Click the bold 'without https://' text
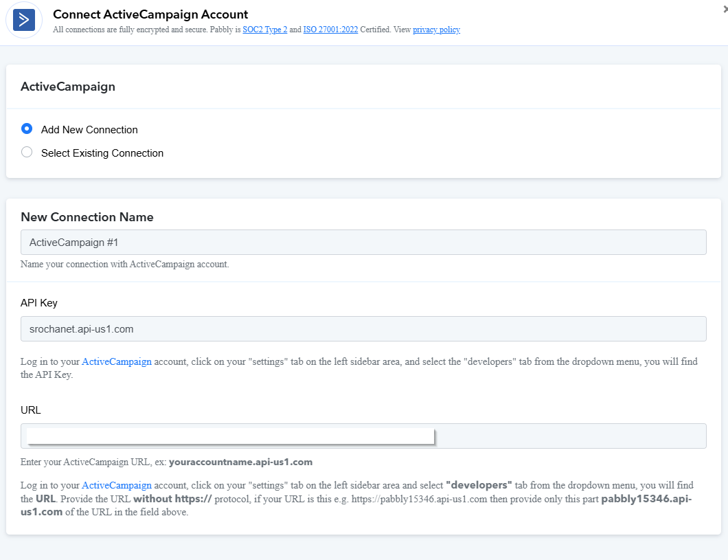This screenshot has height=560, width=728. (172, 499)
